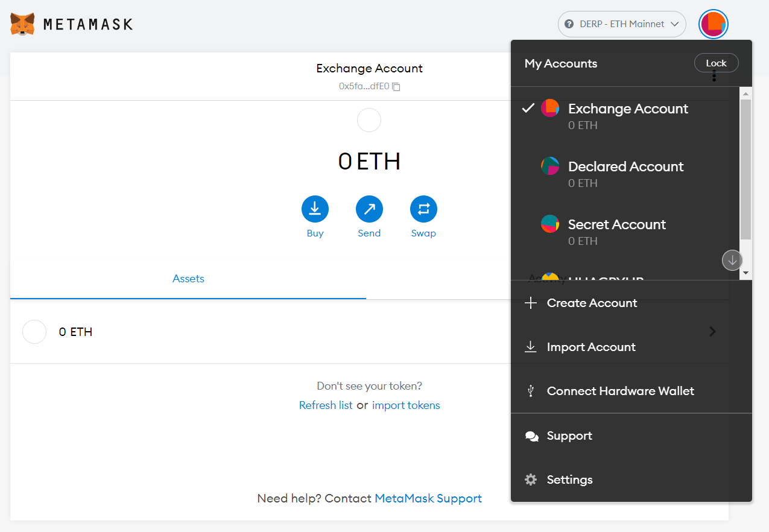Click the account avatar in the header

pos(714,24)
